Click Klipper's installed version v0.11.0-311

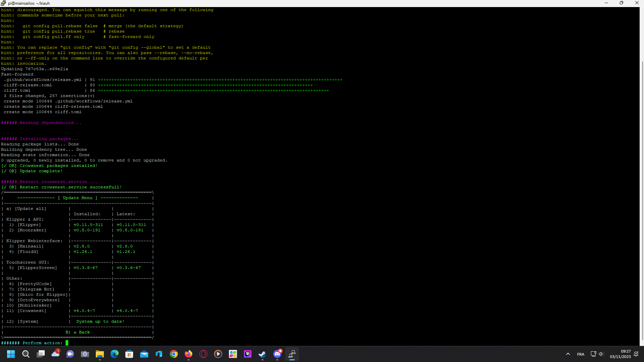(x=88, y=225)
